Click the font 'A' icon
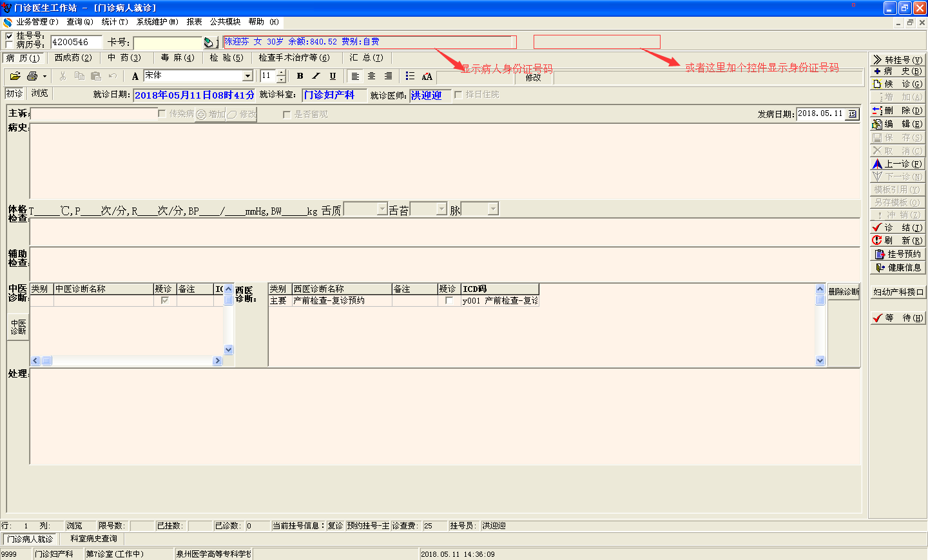 pyautogui.click(x=135, y=76)
